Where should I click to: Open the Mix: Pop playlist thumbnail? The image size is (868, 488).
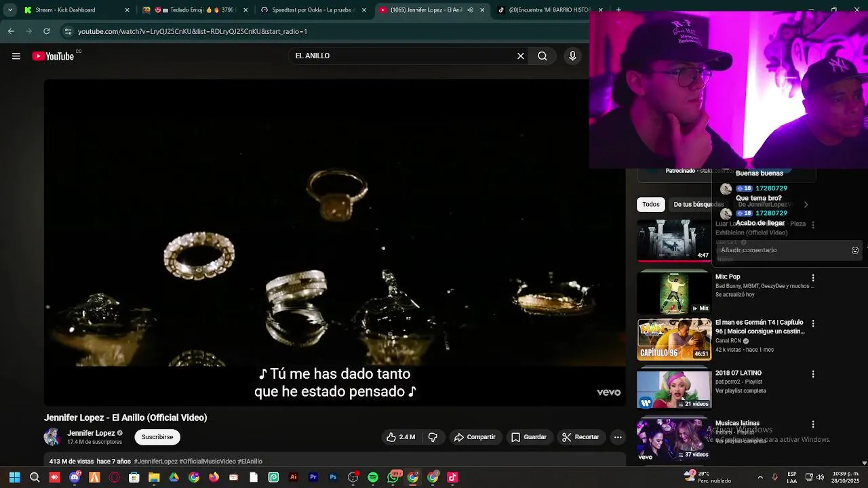(x=674, y=292)
